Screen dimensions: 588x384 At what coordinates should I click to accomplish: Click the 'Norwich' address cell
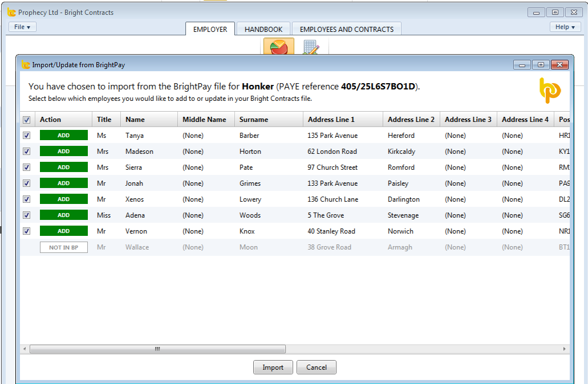point(400,231)
